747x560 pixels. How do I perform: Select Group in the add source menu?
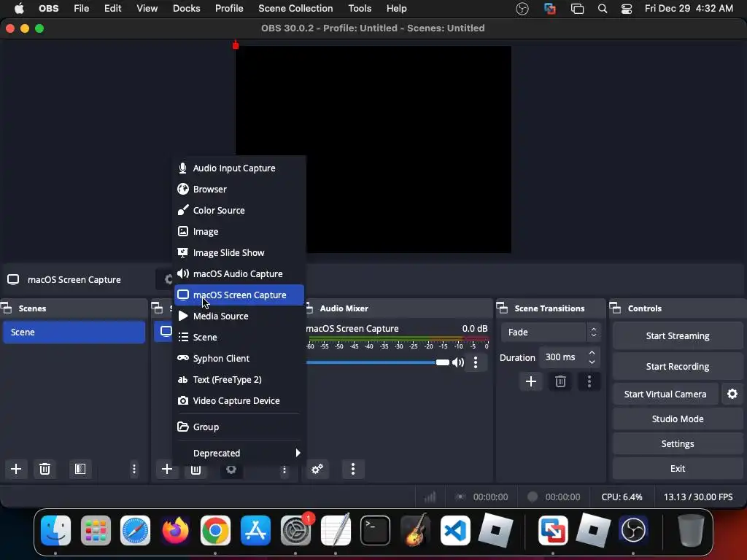pyautogui.click(x=239, y=427)
